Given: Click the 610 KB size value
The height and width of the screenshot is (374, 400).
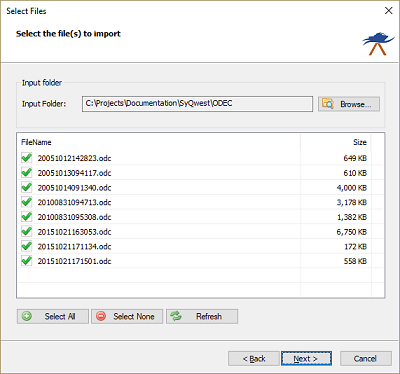Looking at the screenshot, I should click(355, 173).
